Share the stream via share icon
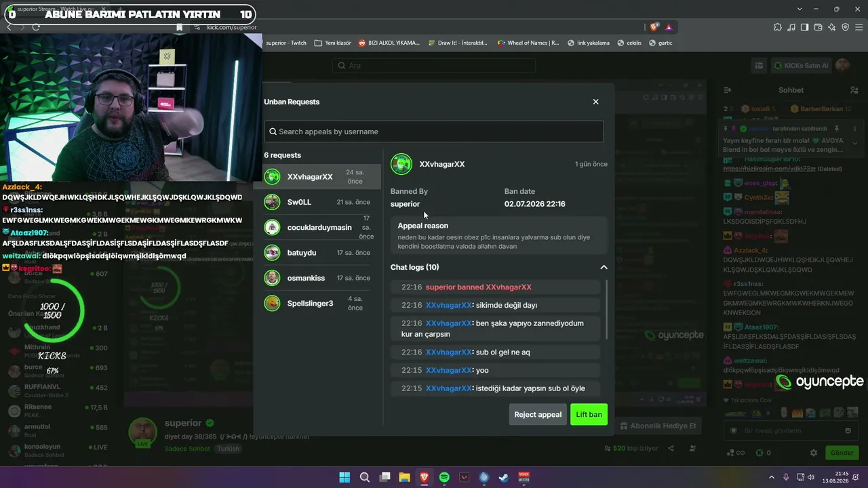Viewport: 868px width, 488px height. pyautogui.click(x=671, y=448)
